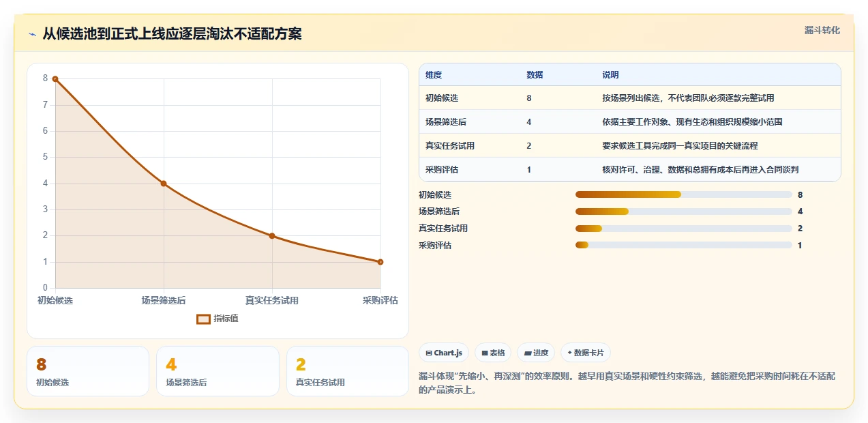868x423 pixels.
Task: Click the 真实任务试用 table row label
Action: click(x=450, y=146)
